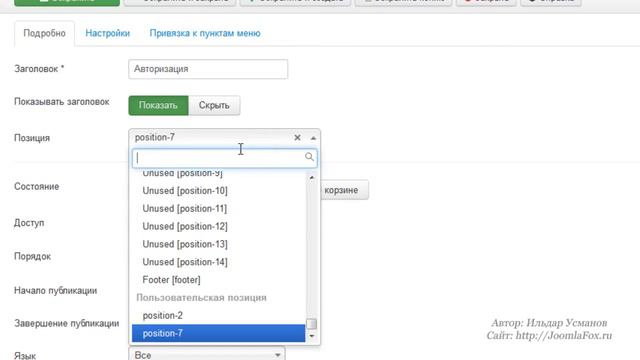Open the Привязка к пунктам меню tab
This screenshot has width=640, height=360.
coord(205,33)
